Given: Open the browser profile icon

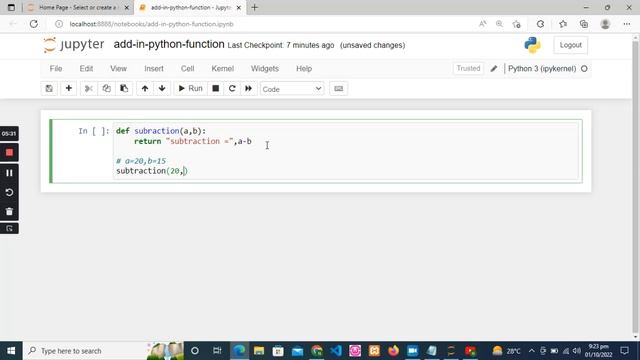Looking at the screenshot, I should 605,24.
